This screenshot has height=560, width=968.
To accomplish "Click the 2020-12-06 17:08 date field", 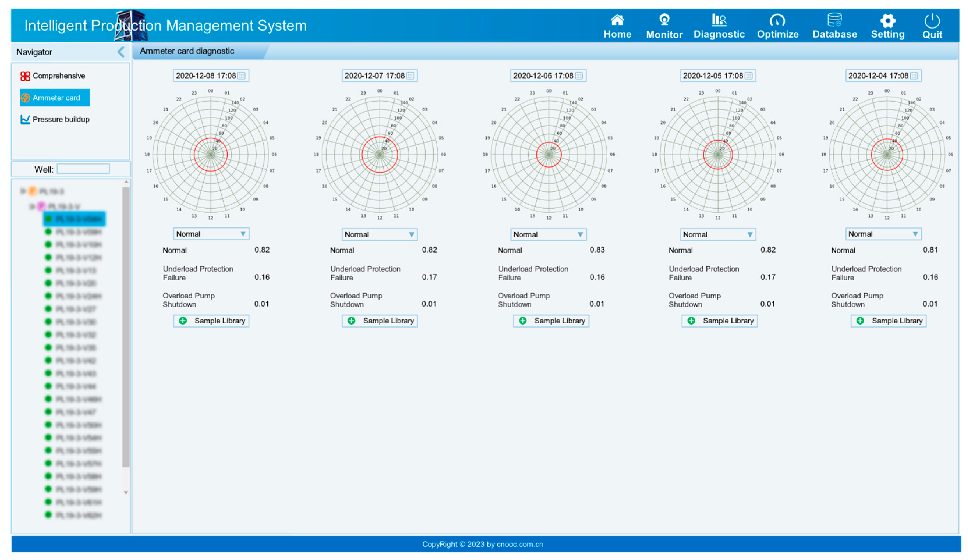I will 549,76.
